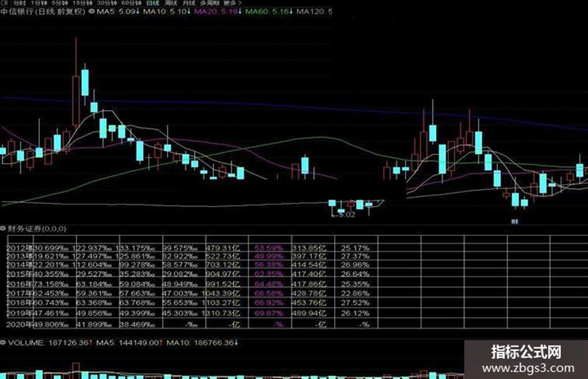Select the 30分钟 period tab

106,3
